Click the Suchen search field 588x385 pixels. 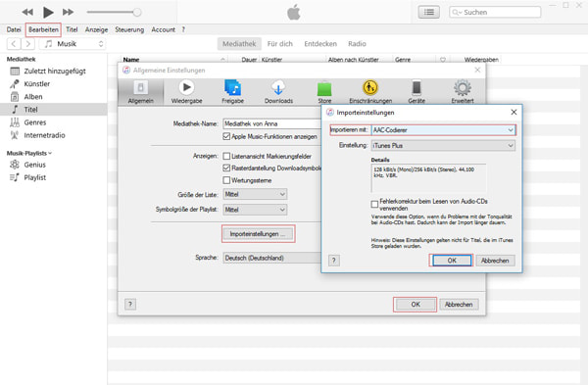coord(495,12)
